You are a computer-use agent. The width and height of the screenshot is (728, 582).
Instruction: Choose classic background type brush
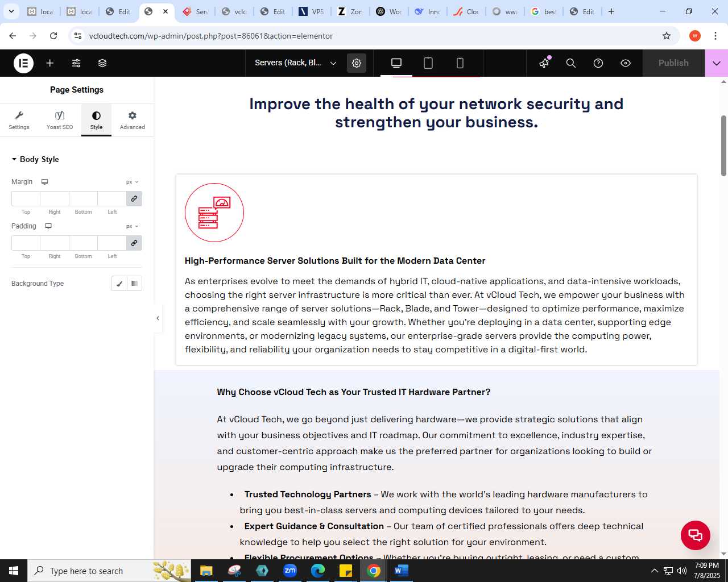(x=119, y=284)
